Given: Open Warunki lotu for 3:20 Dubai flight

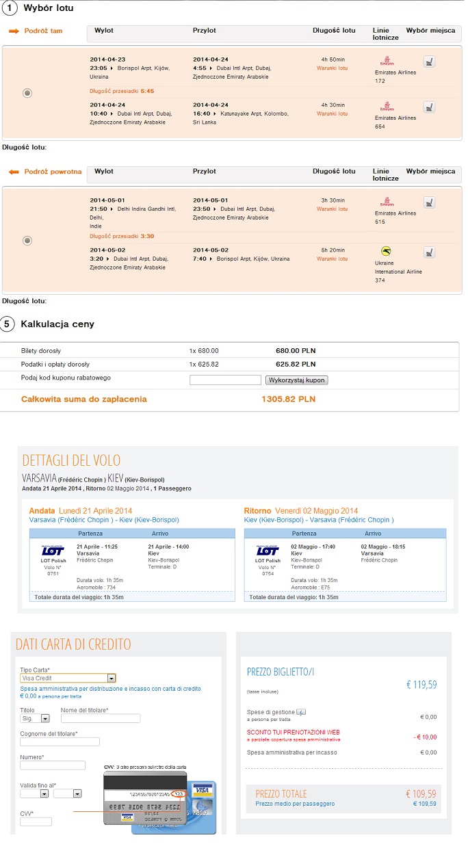Looking at the screenshot, I should [332, 259].
